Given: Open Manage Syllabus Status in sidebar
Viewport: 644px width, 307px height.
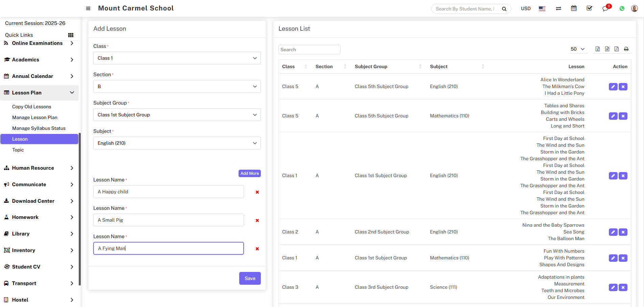Looking at the screenshot, I should (39, 128).
